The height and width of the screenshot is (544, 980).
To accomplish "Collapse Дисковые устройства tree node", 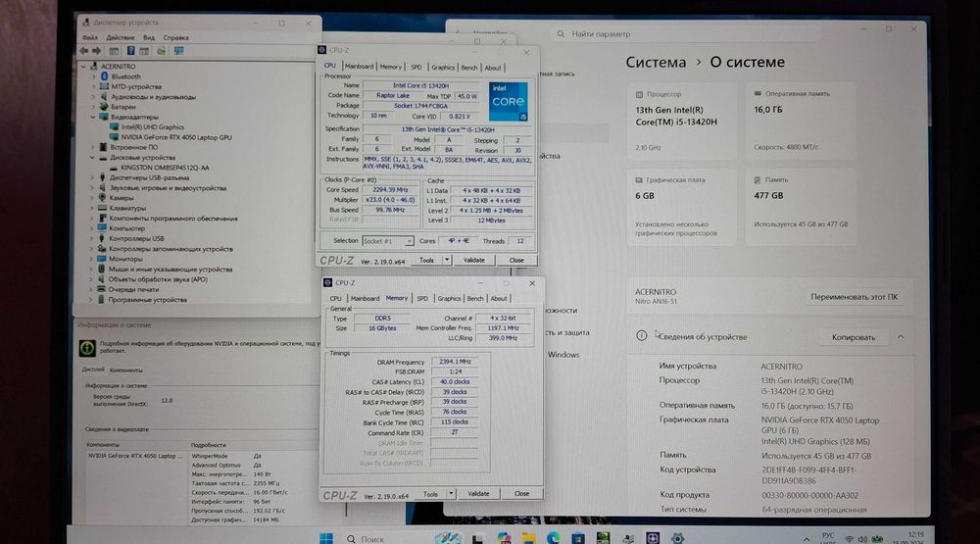I will [92, 158].
